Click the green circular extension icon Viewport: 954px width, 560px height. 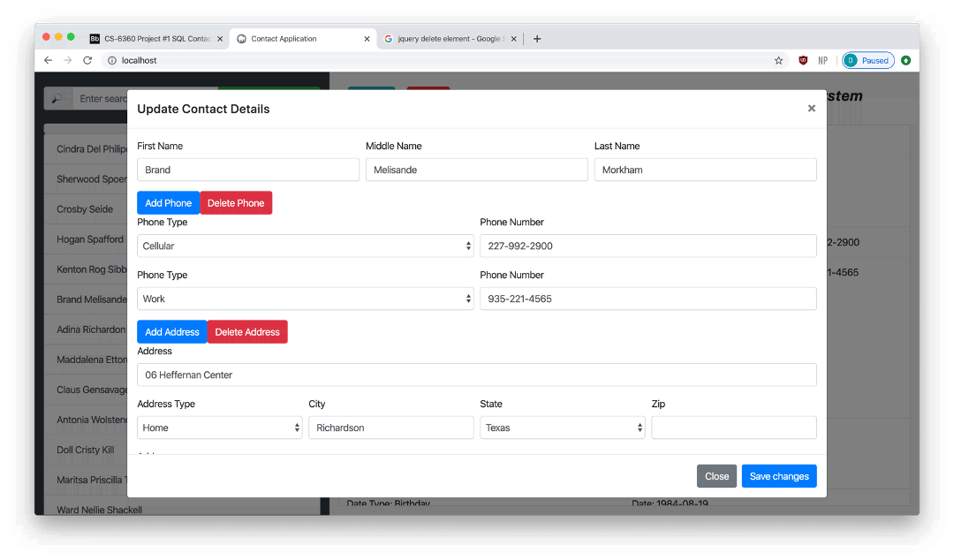click(905, 60)
